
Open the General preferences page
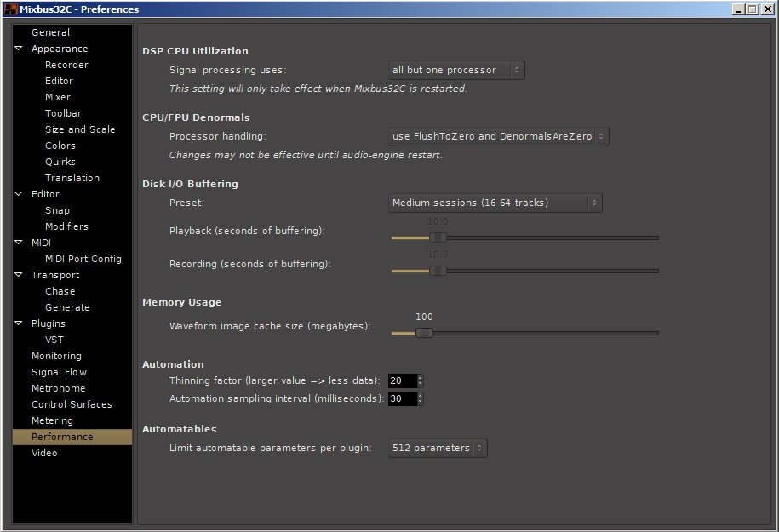click(x=50, y=32)
